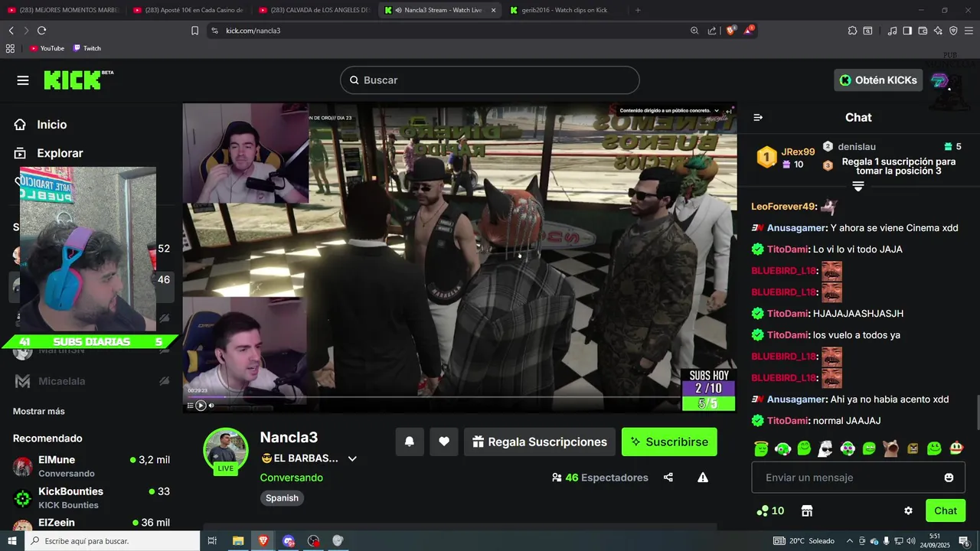Open Explorar in the sidebar
980x551 pixels.
click(x=48, y=153)
